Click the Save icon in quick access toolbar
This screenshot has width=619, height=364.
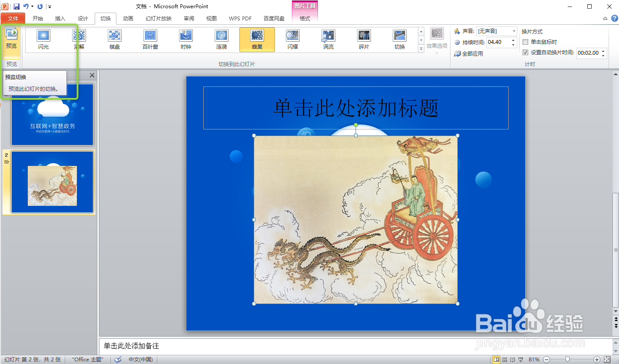17,7
